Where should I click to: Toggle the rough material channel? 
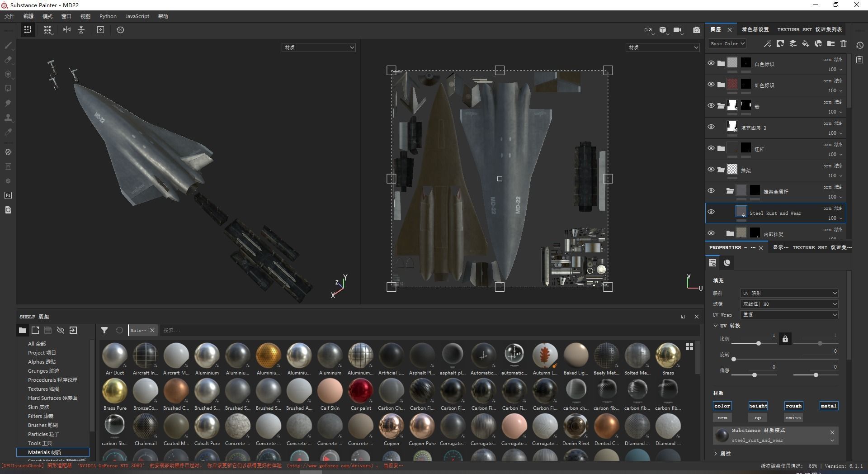point(793,406)
